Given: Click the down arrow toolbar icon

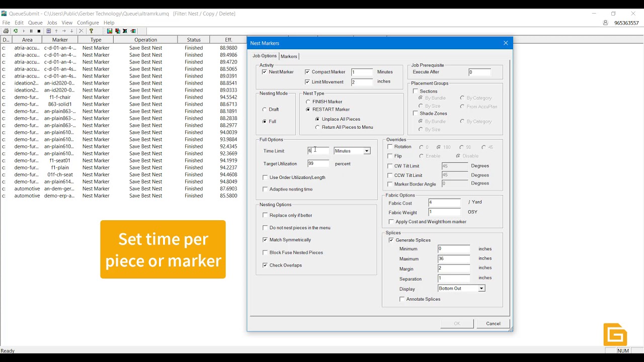Looking at the screenshot, I should pos(71,31).
